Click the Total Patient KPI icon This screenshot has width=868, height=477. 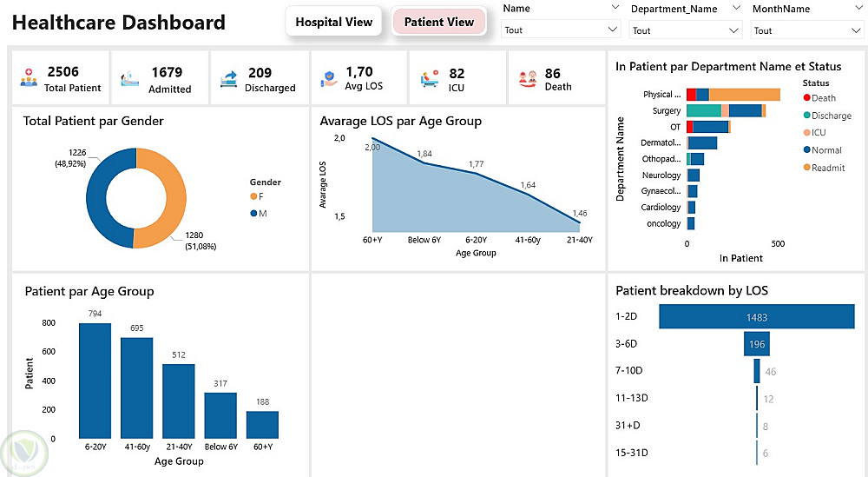coord(28,79)
